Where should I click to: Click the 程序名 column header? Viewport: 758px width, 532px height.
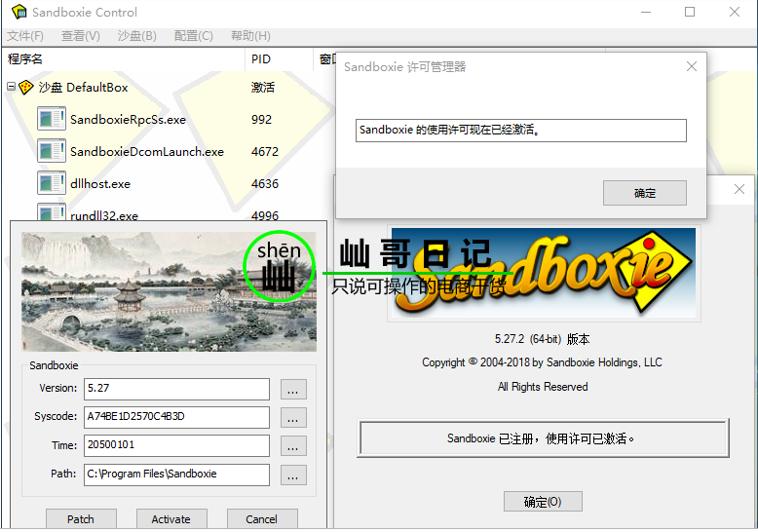tap(124, 59)
